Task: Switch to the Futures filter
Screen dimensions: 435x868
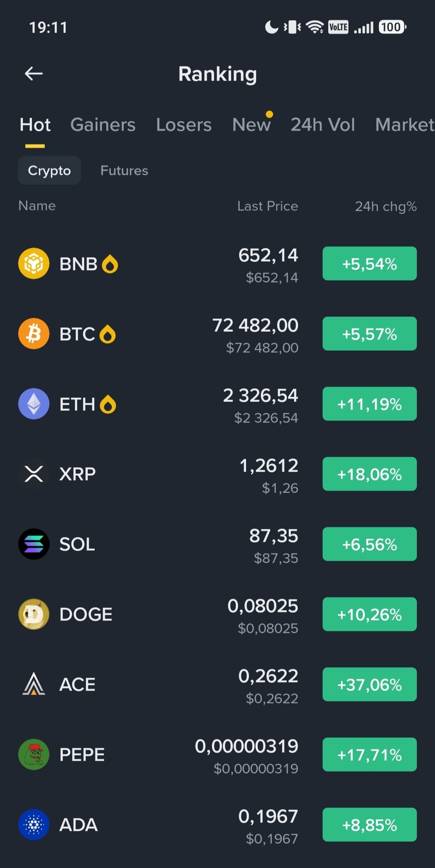Action: [x=124, y=171]
